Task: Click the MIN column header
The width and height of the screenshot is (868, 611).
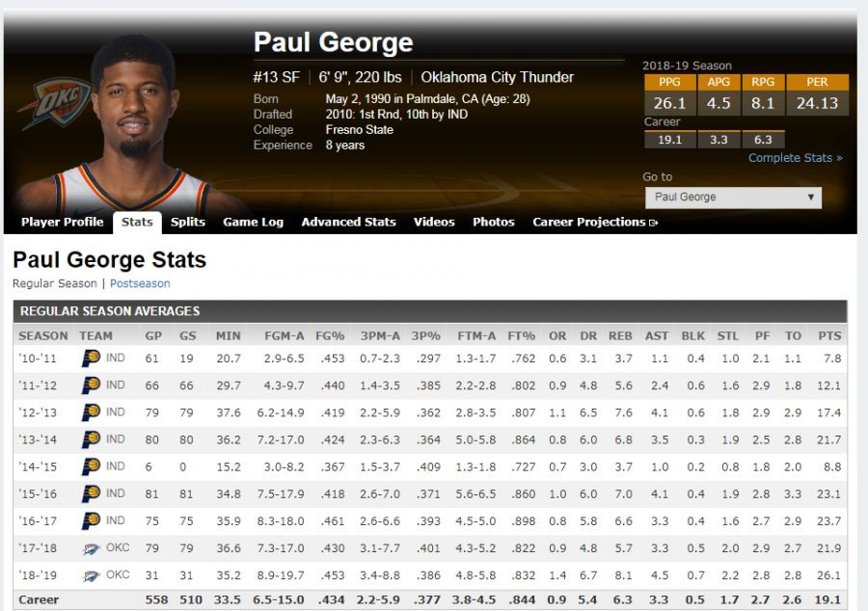Action: pyautogui.click(x=228, y=336)
